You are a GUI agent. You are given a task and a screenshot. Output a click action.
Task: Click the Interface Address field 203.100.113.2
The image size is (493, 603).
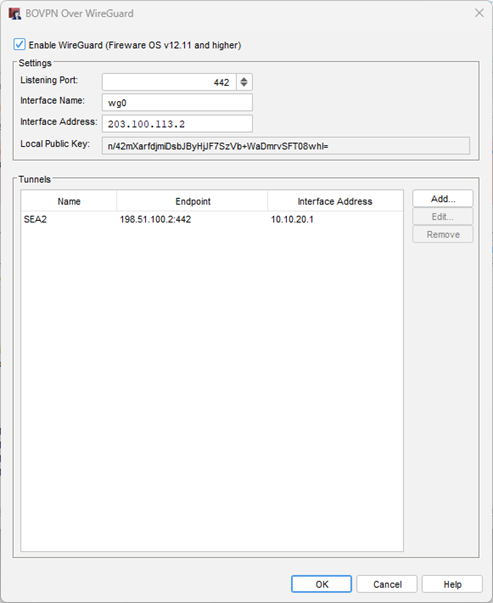click(x=177, y=124)
